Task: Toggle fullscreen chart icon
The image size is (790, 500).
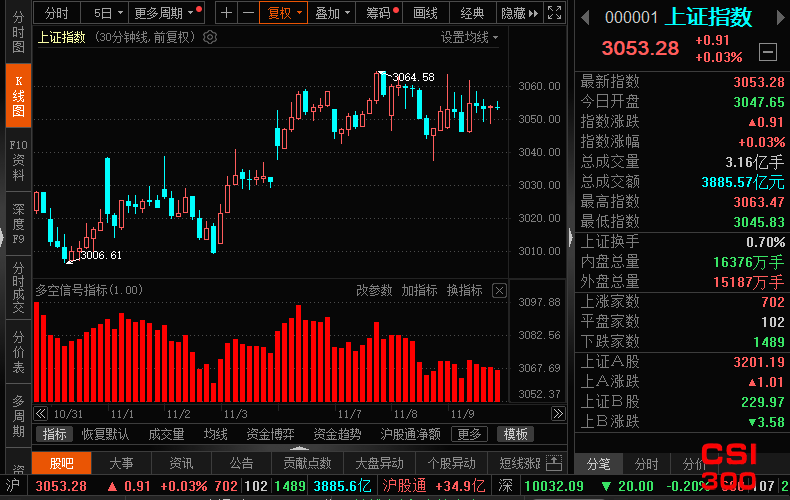Action: 554,13
